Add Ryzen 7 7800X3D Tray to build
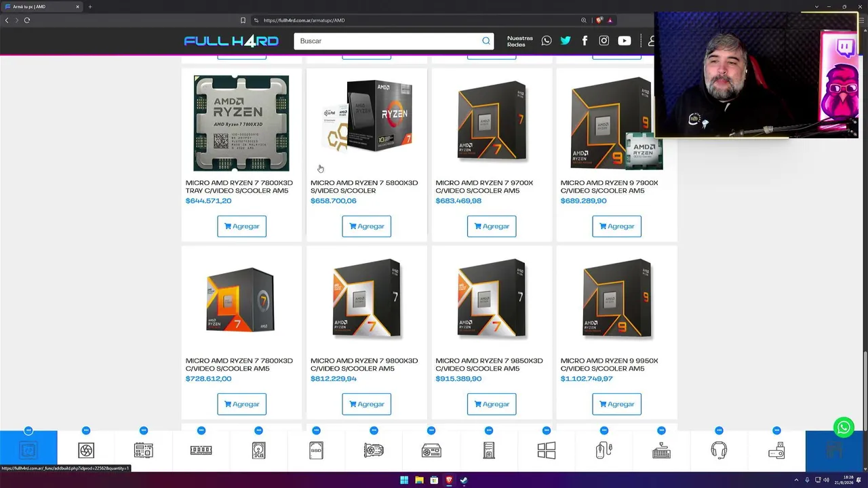Screen dimensions: 868x488 pos(241,226)
